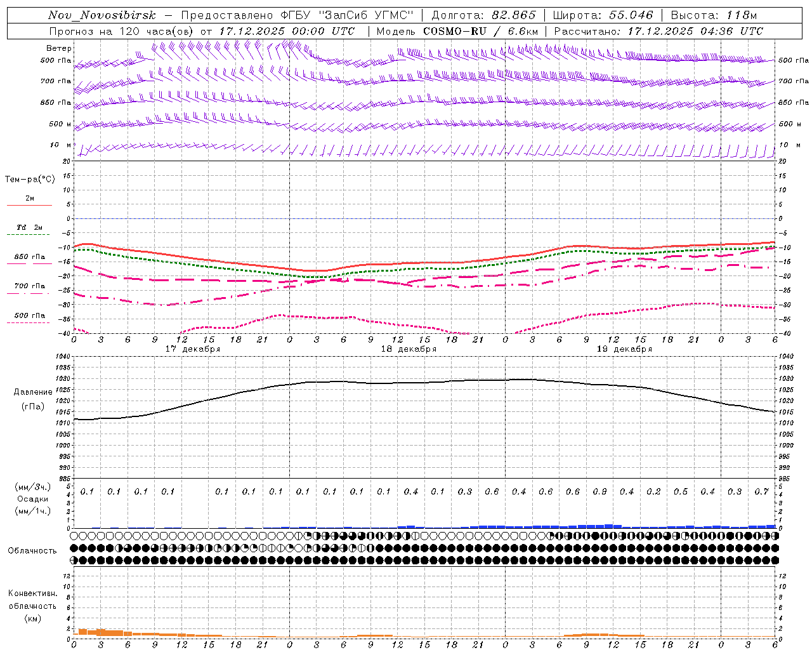Click the '(гПа)' unit under Давление
This screenshot has width=812, height=650.
33,407
